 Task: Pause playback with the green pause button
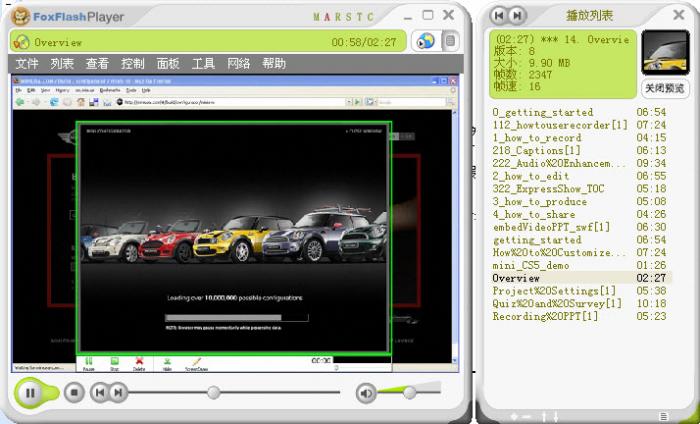click(30, 393)
